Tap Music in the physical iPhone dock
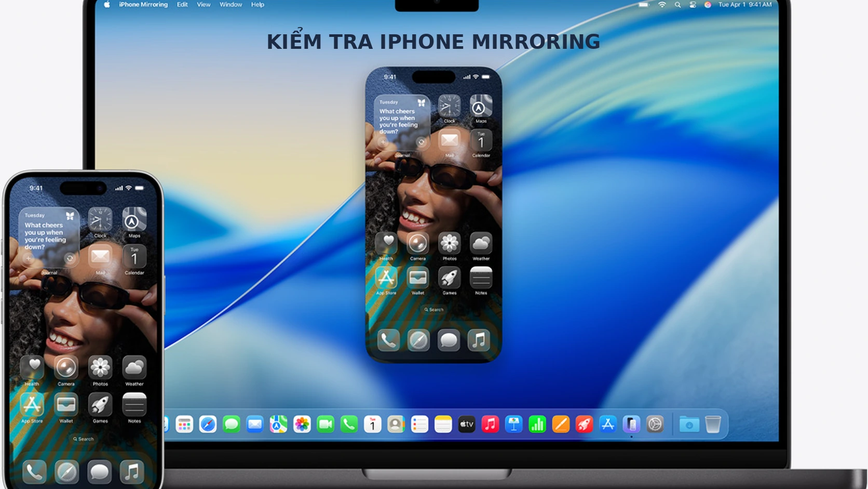868x489 pixels. (132, 472)
